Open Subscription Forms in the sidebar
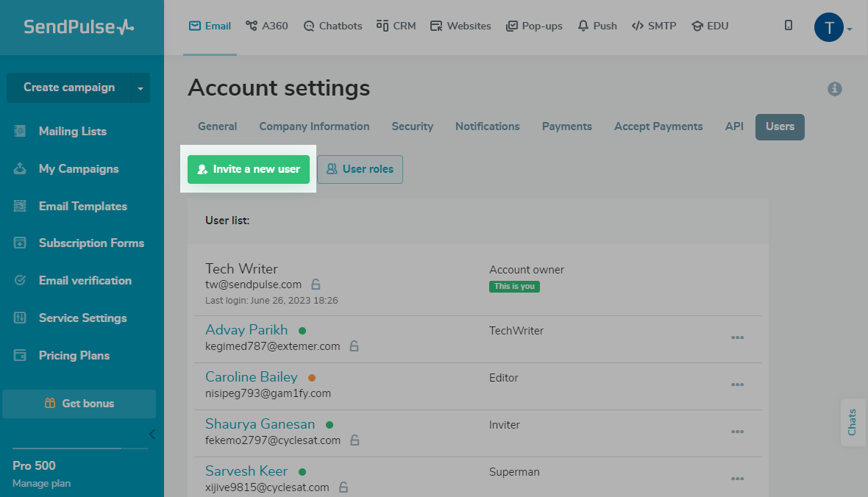The width and height of the screenshot is (868, 497). click(91, 243)
